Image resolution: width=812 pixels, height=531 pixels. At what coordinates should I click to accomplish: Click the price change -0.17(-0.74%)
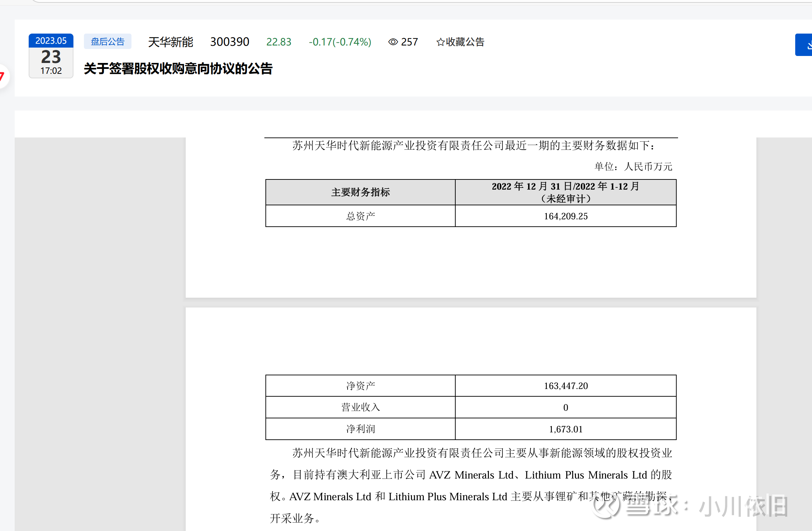pos(340,42)
